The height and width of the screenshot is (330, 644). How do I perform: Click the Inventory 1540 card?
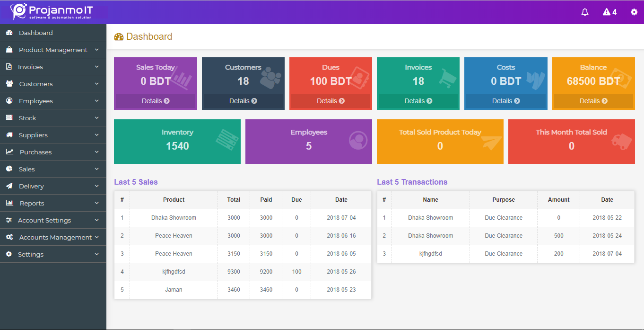pyautogui.click(x=177, y=141)
